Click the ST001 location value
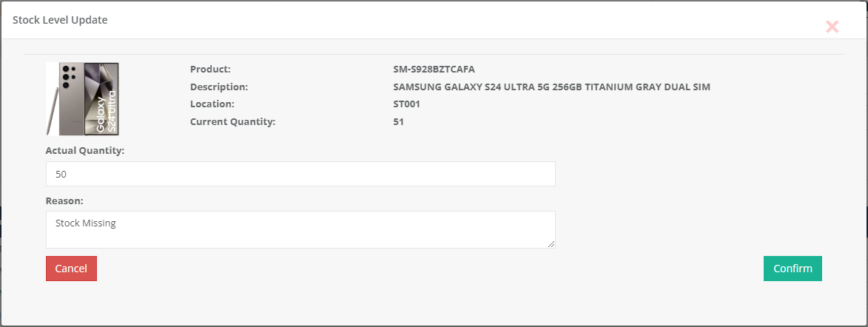 click(407, 104)
